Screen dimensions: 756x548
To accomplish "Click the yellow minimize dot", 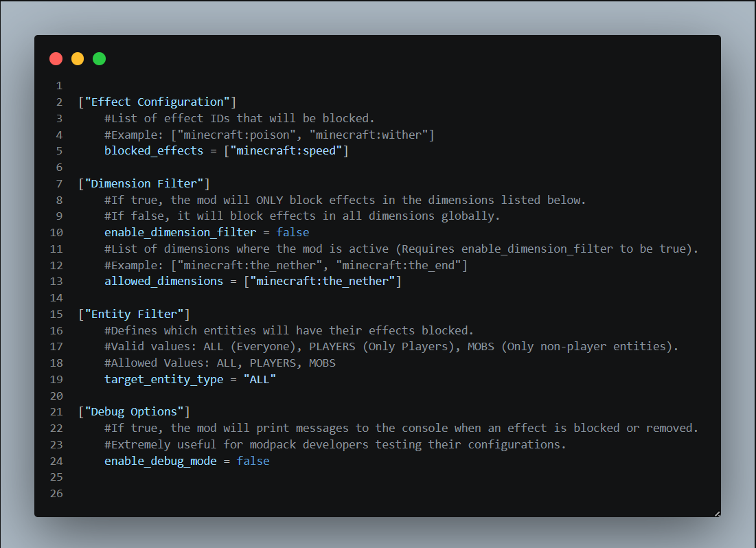I will point(78,59).
